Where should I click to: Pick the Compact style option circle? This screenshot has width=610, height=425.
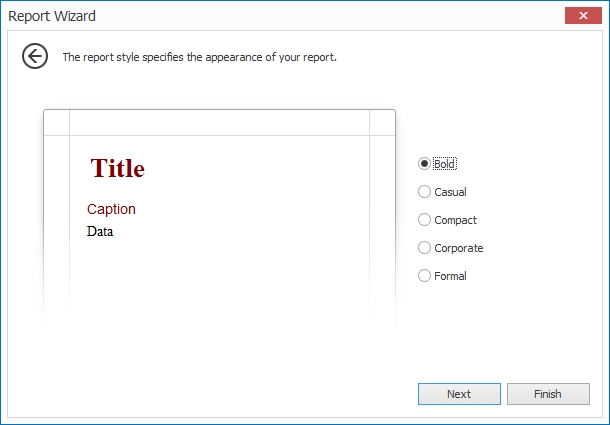[x=425, y=220]
